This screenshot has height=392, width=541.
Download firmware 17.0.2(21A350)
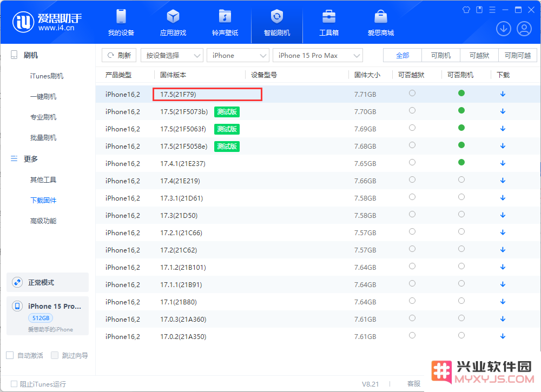click(503, 336)
